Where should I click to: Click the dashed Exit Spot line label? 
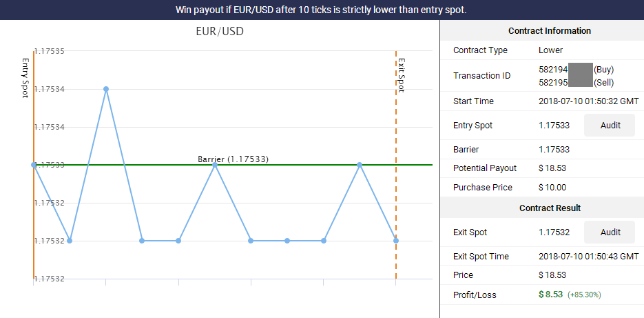402,75
